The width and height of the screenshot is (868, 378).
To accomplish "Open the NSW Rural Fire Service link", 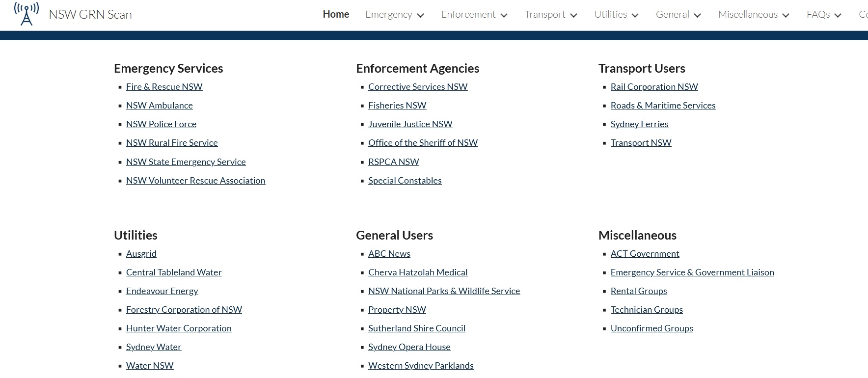I will pyautogui.click(x=172, y=143).
